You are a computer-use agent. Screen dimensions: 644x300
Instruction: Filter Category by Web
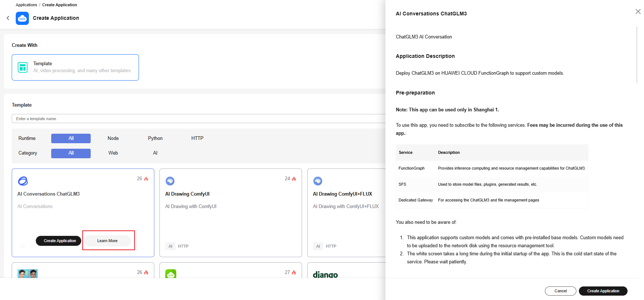113,153
